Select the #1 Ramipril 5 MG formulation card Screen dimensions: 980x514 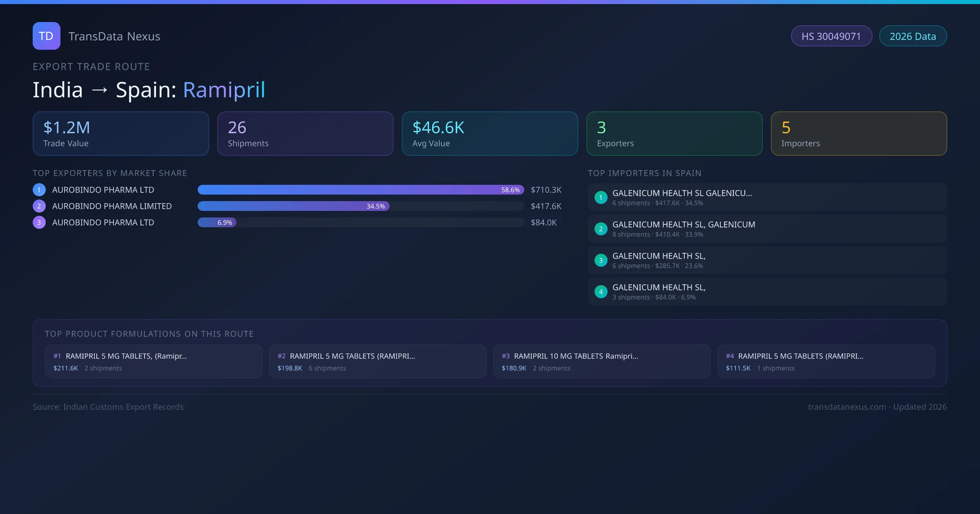[x=154, y=361]
